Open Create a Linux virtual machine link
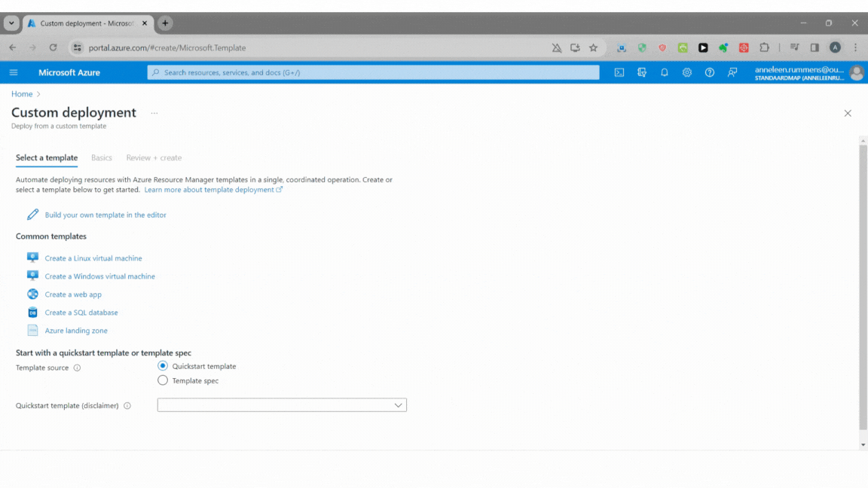868x488 pixels. 93,258
